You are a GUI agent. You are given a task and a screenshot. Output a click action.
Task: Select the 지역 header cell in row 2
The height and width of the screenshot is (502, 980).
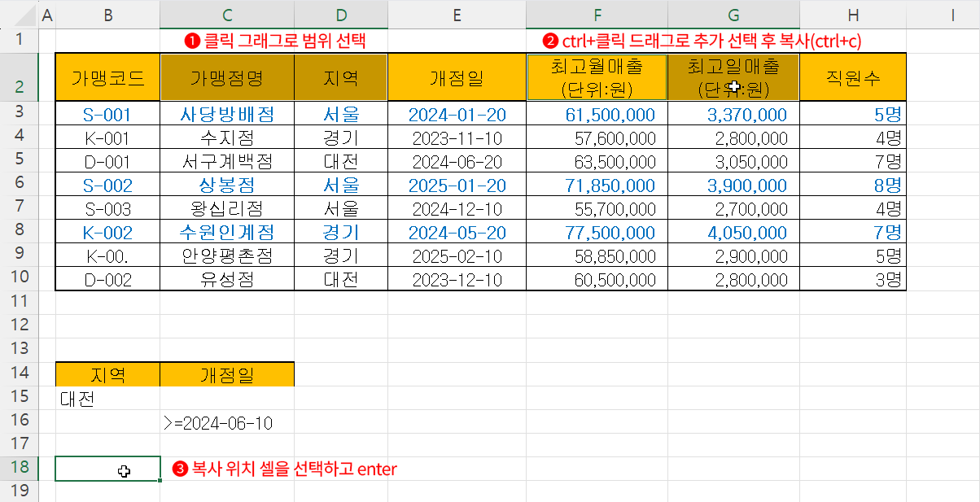[341, 77]
